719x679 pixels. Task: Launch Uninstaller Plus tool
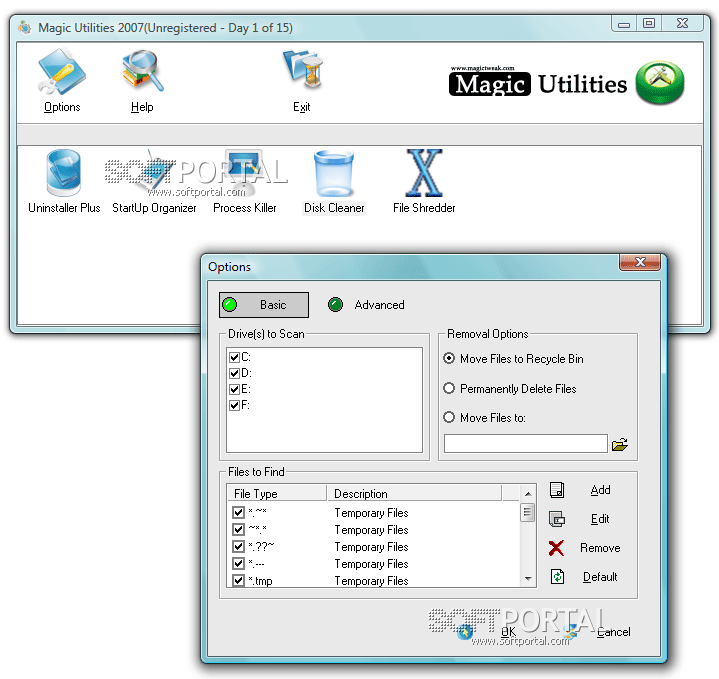pyautogui.click(x=64, y=174)
